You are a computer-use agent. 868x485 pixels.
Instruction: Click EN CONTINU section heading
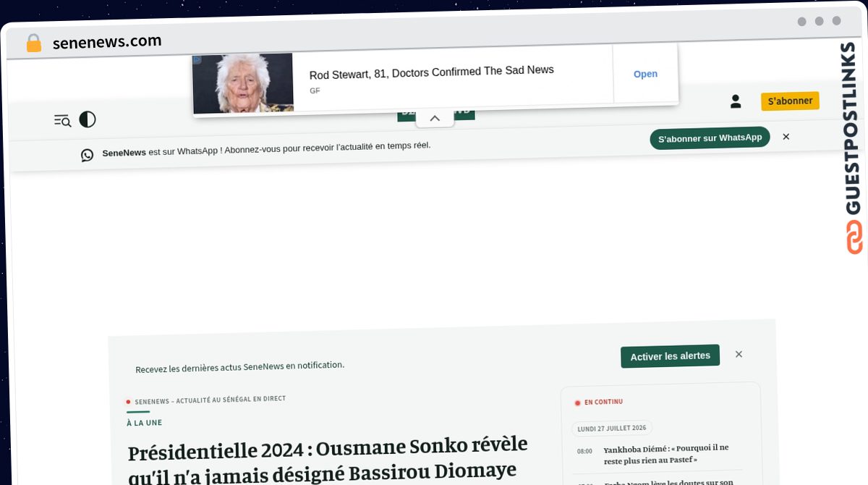603,402
